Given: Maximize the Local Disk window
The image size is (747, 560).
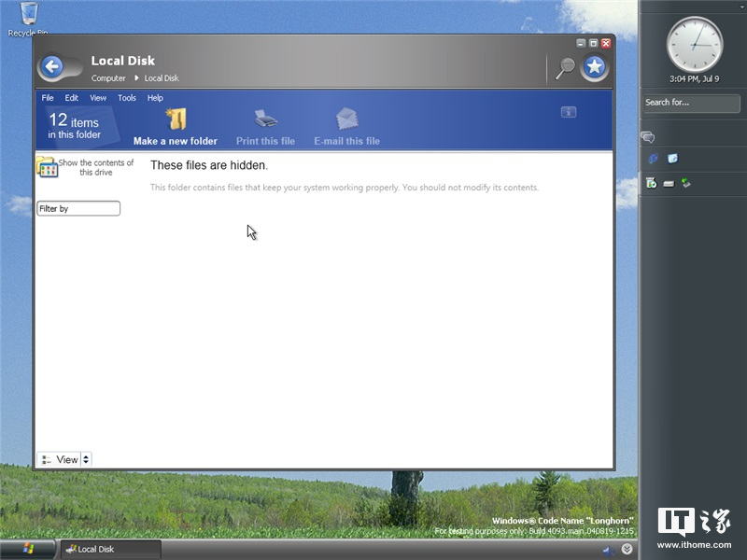Looking at the screenshot, I should pos(593,43).
